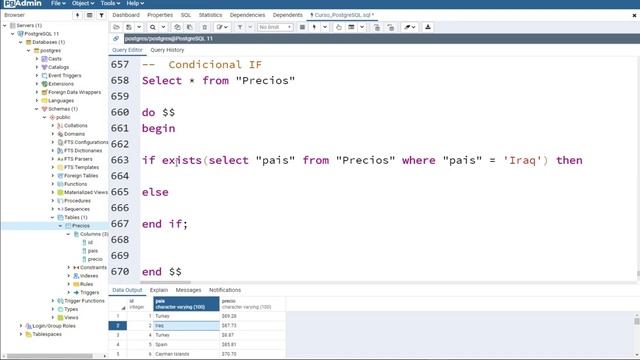Expand the Constraints tree node
Screen dimensions: 640x360
(x=69, y=267)
